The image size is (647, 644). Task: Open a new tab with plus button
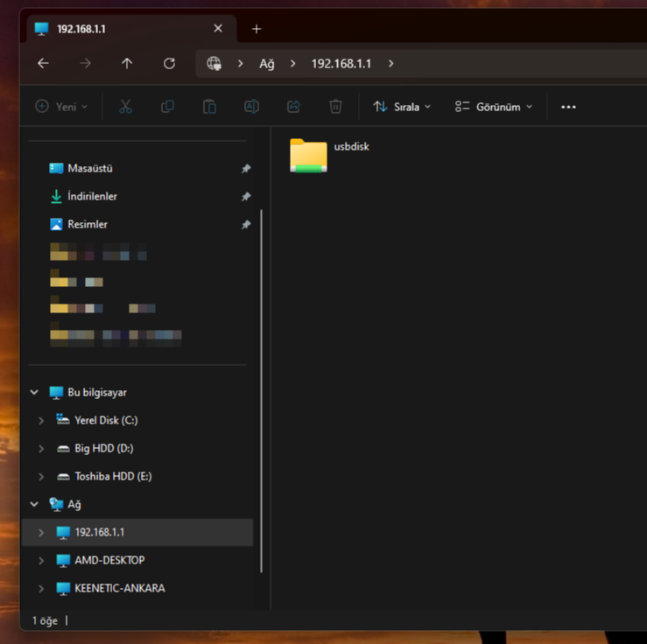tap(257, 29)
